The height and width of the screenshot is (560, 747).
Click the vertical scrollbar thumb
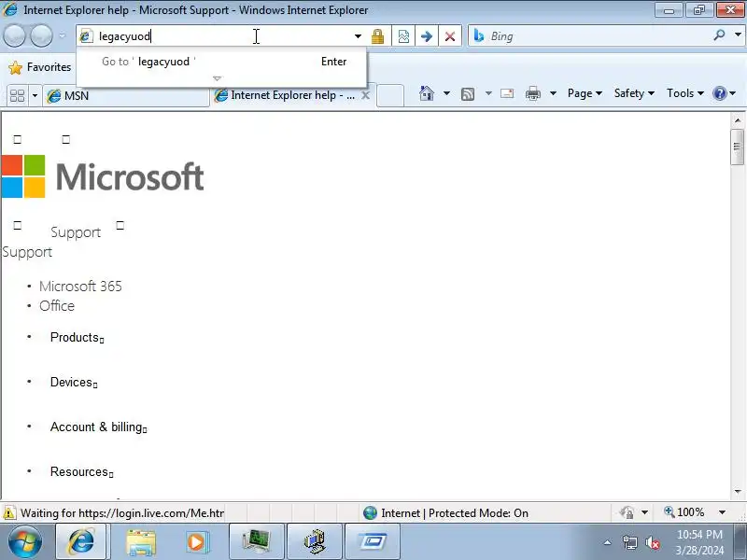738,147
